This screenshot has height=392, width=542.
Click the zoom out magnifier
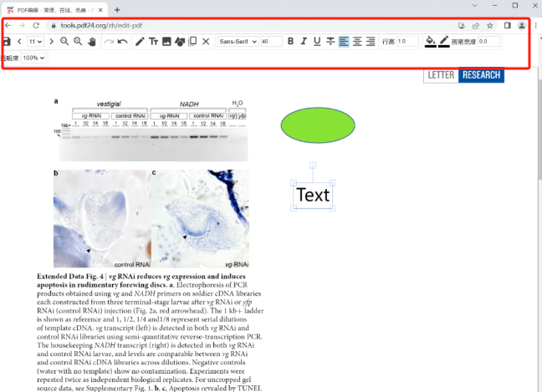point(64,42)
